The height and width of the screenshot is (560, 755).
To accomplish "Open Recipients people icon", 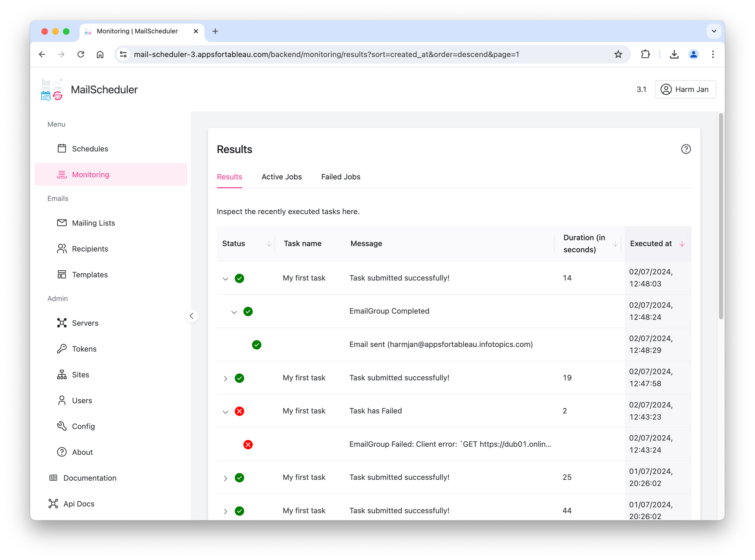I will (62, 248).
